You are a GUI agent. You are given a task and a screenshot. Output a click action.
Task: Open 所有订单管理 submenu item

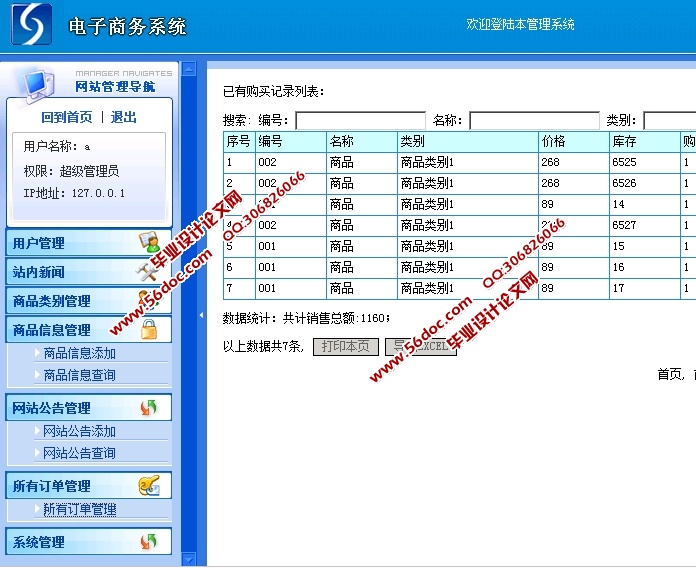click(x=79, y=509)
